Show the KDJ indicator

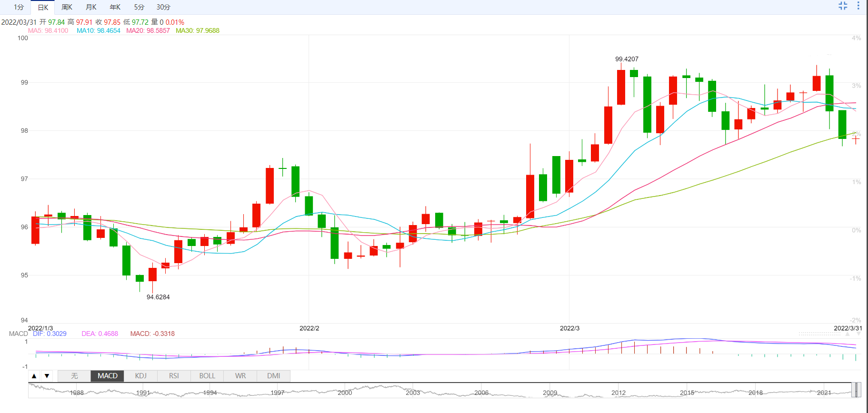(x=140, y=376)
